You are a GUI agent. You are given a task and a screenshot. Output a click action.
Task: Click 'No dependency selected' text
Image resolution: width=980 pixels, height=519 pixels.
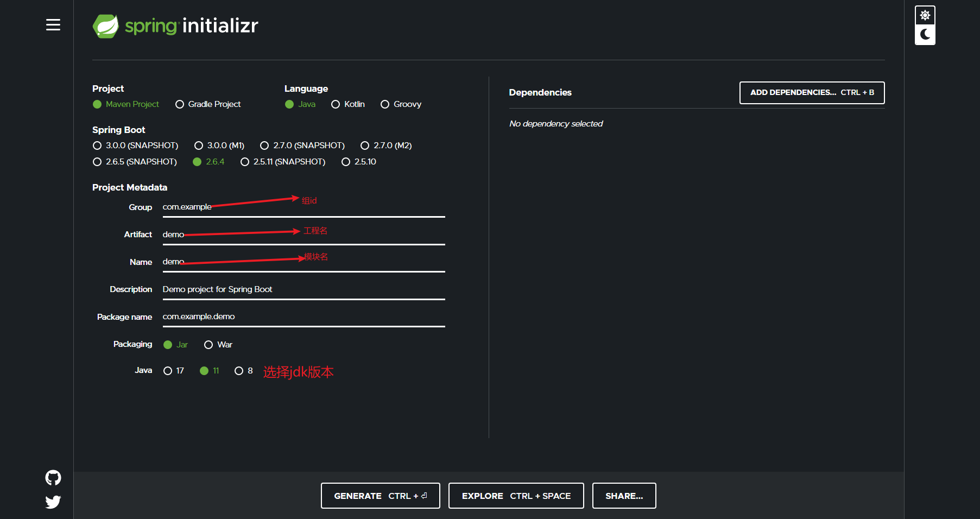556,124
